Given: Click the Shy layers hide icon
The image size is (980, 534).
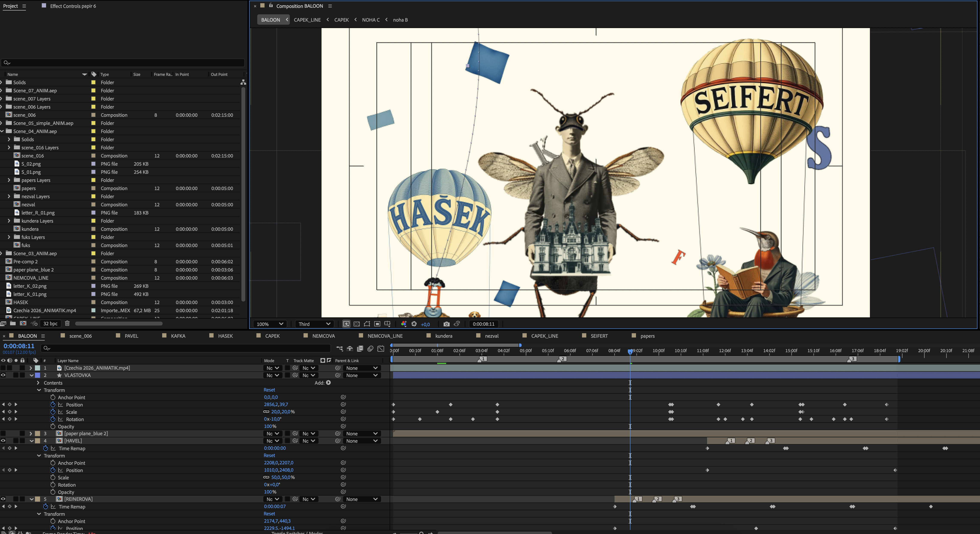Looking at the screenshot, I should 350,348.
